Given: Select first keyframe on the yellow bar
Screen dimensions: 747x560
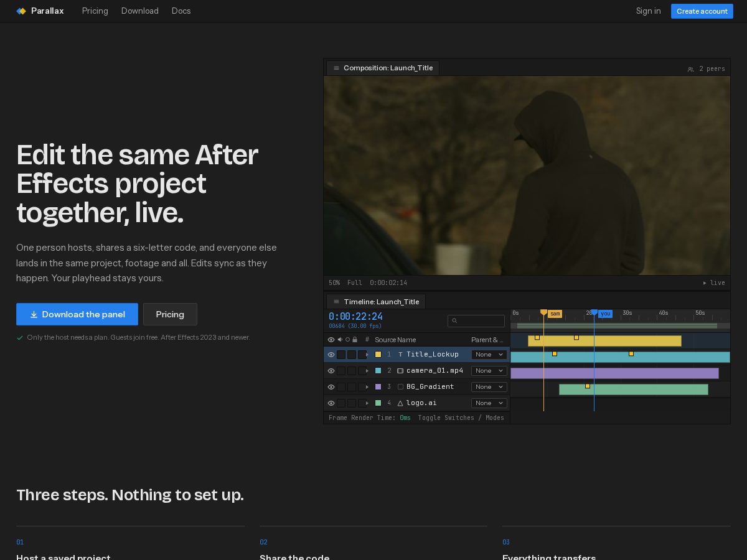Looking at the screenshot, I should tap(537, 337).
